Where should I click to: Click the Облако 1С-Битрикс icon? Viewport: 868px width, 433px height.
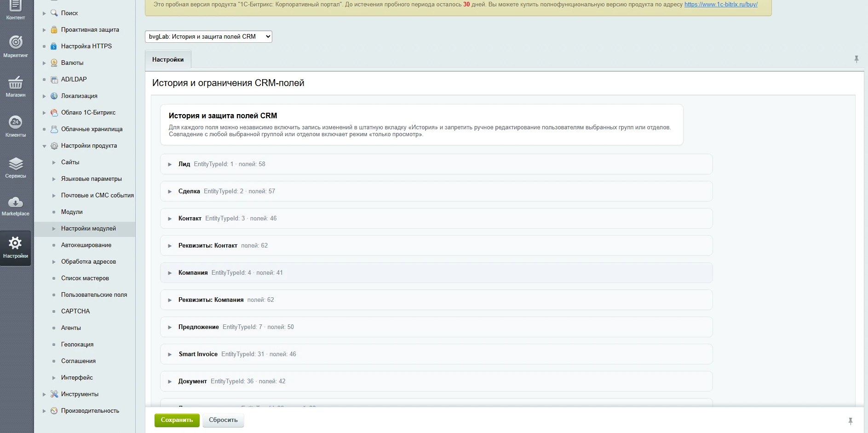point(54,112)
